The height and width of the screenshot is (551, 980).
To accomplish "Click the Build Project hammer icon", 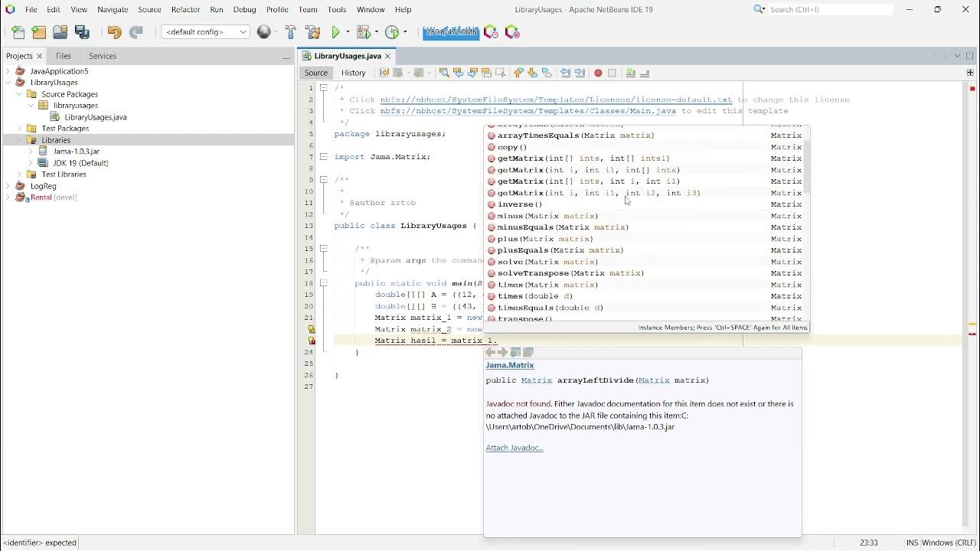I will point(291,32).
